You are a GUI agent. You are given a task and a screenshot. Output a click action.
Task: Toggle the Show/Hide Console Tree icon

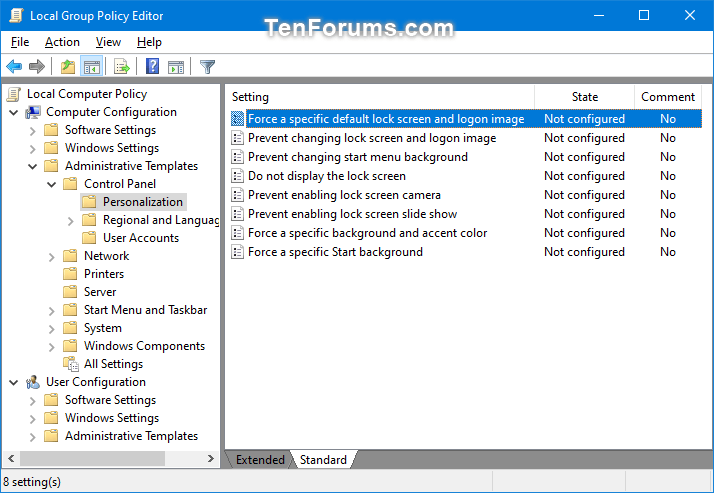tap(92, 67)
